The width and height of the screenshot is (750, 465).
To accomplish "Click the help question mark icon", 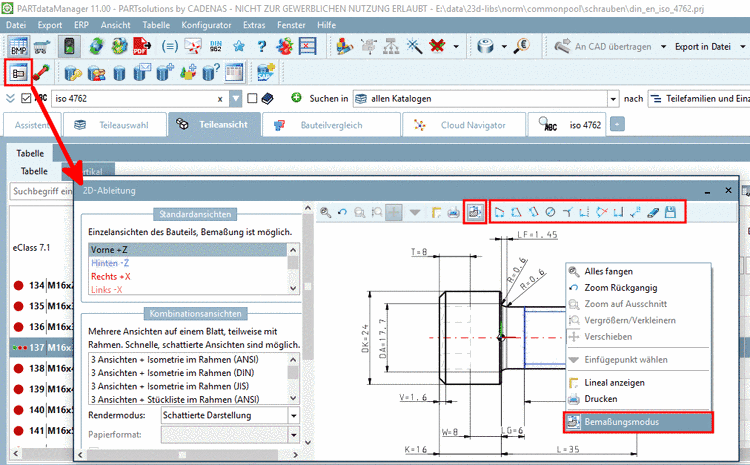I will [260, 46].
